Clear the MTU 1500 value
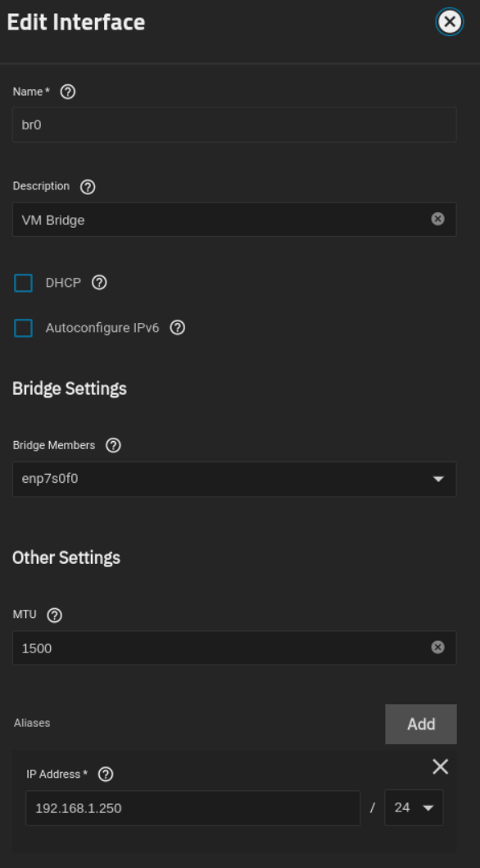Screen dimensions: 480x868 tap(437, 648)
